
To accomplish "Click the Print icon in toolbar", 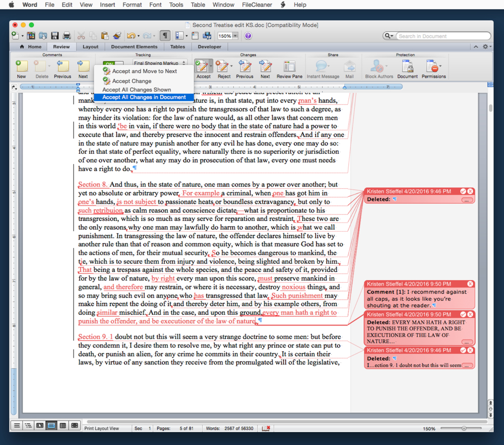I will [66, 36].
